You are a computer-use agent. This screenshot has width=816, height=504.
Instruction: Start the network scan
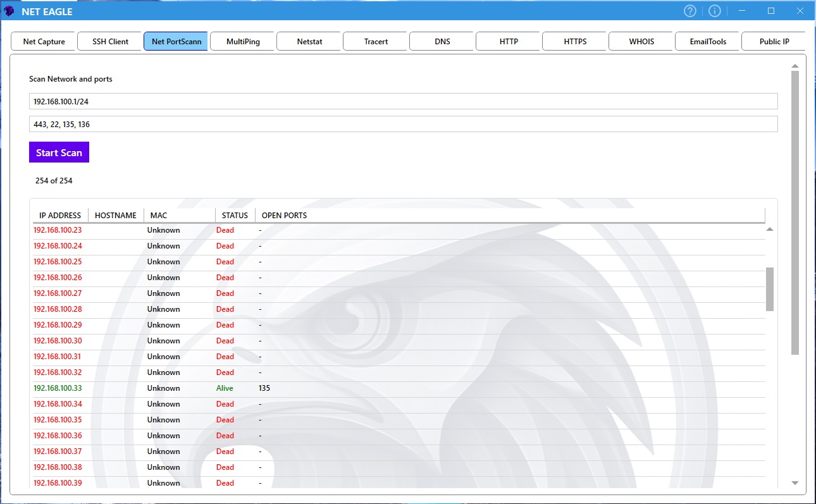click(x=59, y=152)
